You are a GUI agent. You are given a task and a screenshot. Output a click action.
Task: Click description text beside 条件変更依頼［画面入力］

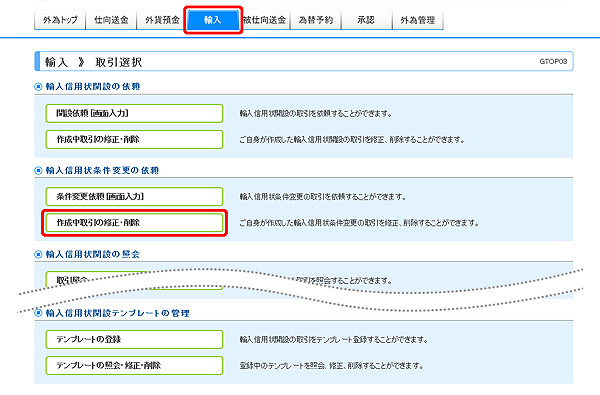pyautogui.click(x=323, y=197)
